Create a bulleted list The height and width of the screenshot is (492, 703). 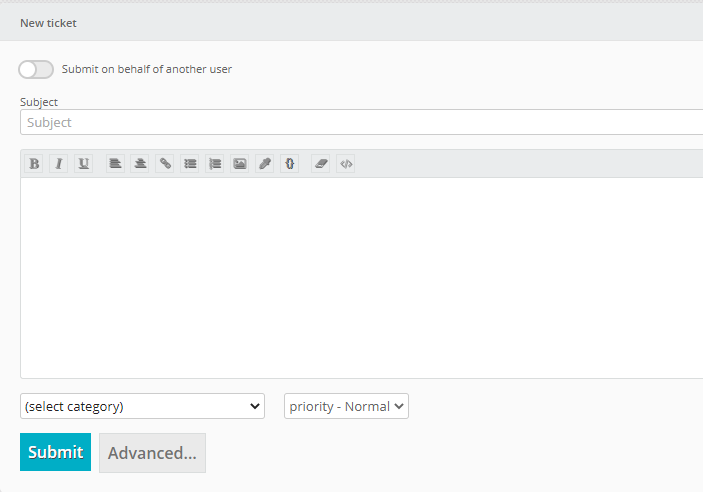190,164
